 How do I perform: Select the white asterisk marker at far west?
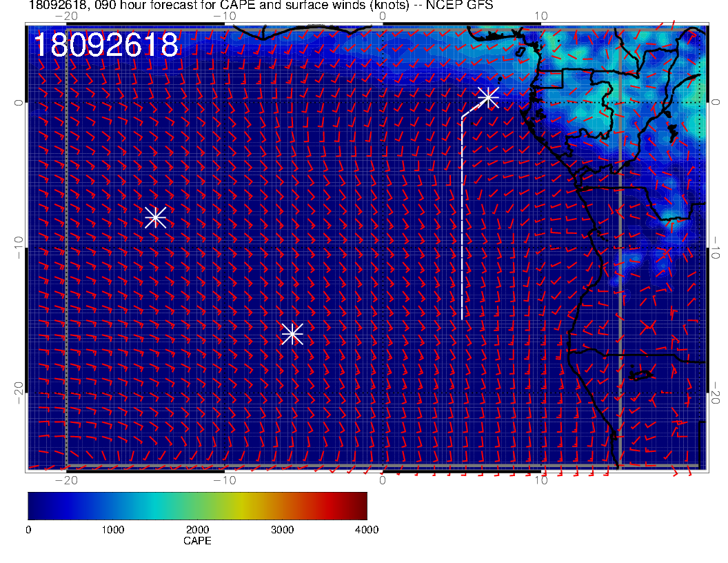click(x=156, y=217)
